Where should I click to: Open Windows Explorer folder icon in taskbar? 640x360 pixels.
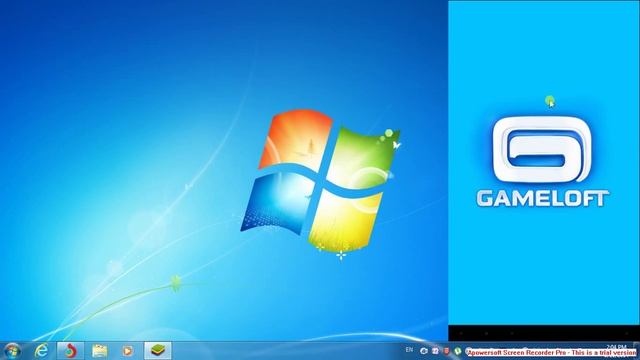click(x=99, y=351)
